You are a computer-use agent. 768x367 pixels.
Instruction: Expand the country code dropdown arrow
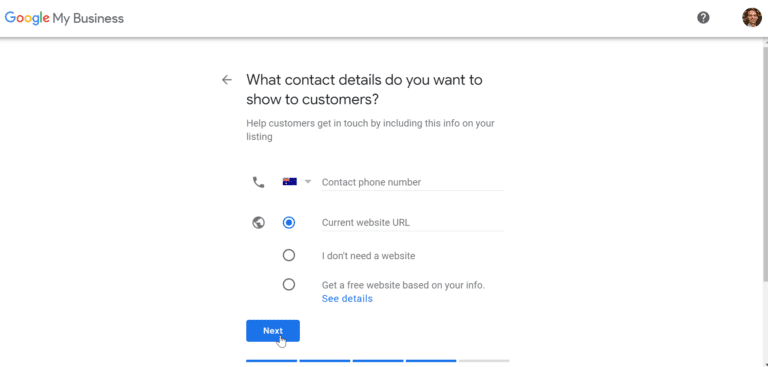(308, 182)
